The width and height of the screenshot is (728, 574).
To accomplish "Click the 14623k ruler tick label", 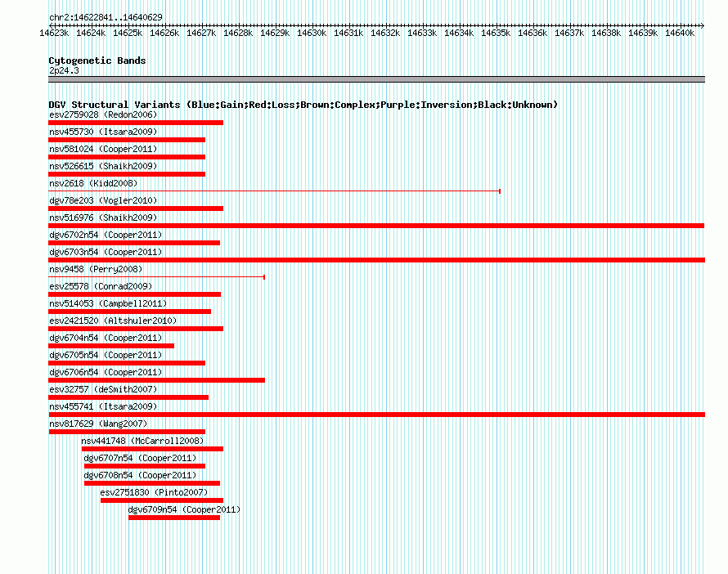I will [x=54, y=33].
